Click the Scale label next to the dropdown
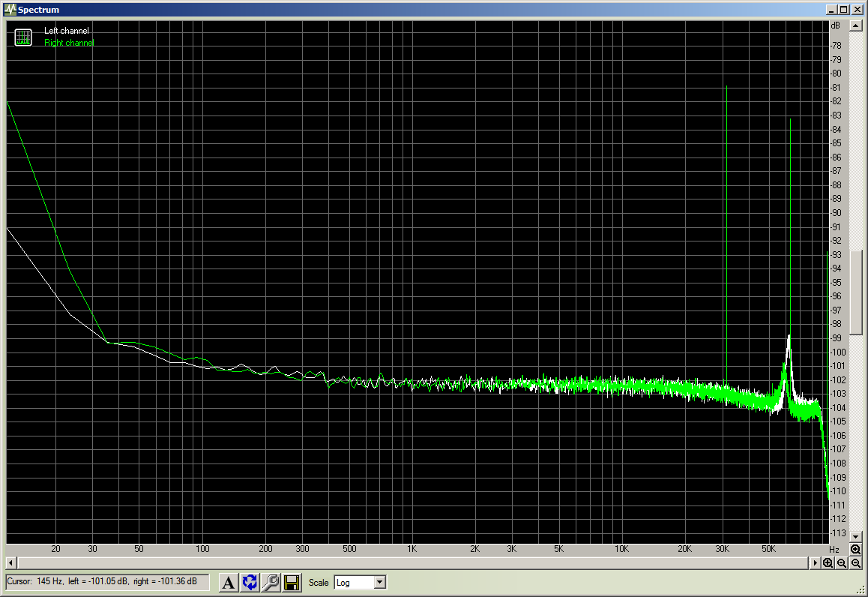868x597 pixels. coord(319,583)
